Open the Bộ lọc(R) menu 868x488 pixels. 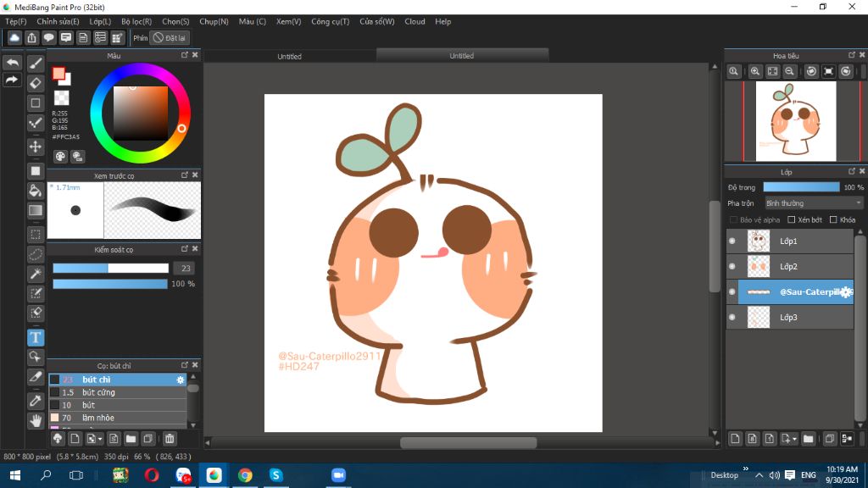coord(136,21)
